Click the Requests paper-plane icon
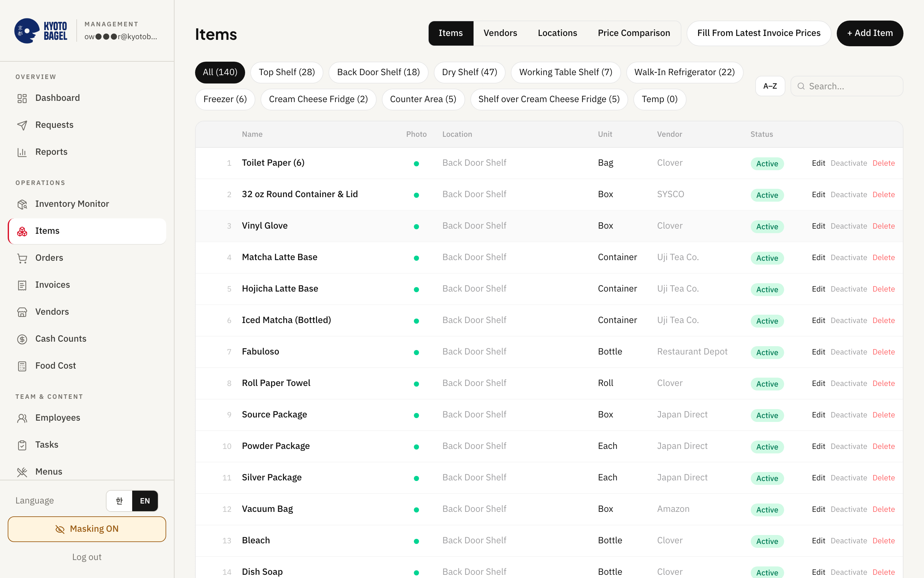 click(x=22, y=125)
